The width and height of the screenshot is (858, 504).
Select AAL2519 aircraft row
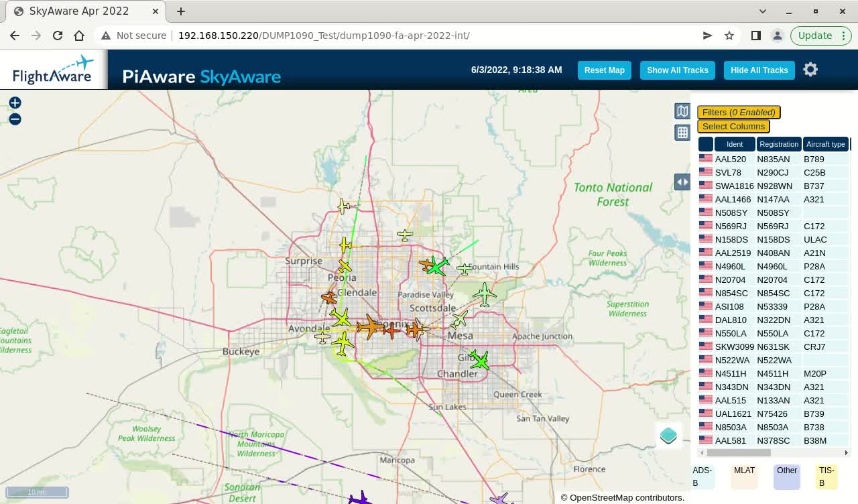pos(774,253)
